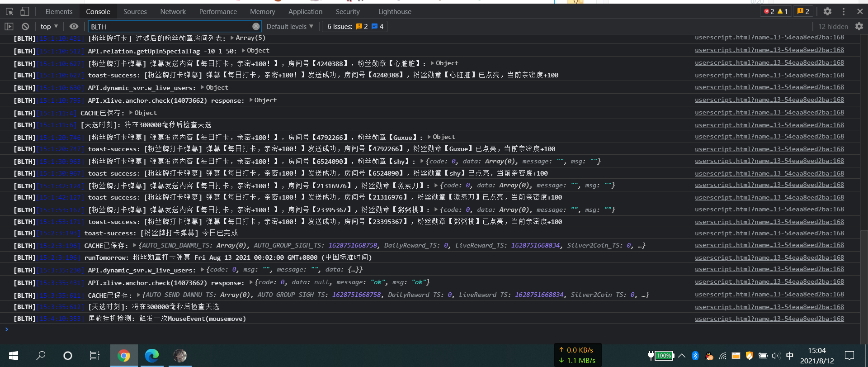Open the Performance tab
868x367 pixels.
(x=218, y=12)
